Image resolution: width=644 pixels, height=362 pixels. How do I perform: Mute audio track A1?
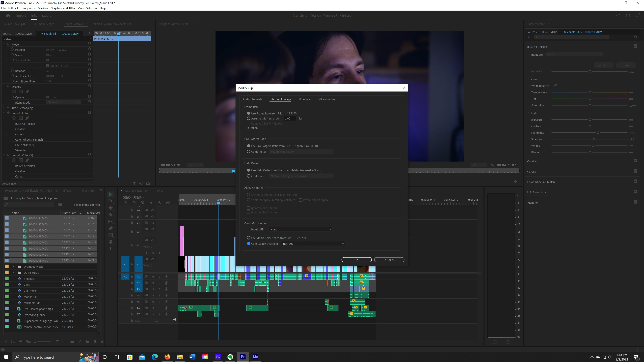153,277
